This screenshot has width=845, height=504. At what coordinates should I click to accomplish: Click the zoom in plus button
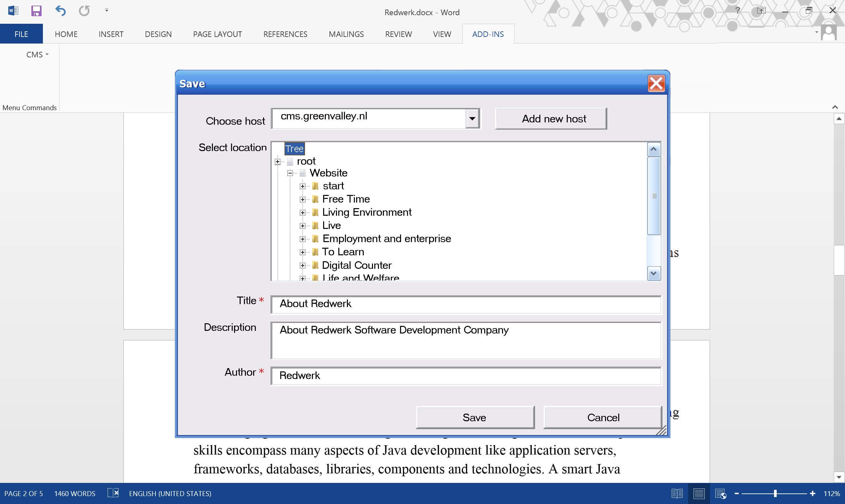click(812, 493)
